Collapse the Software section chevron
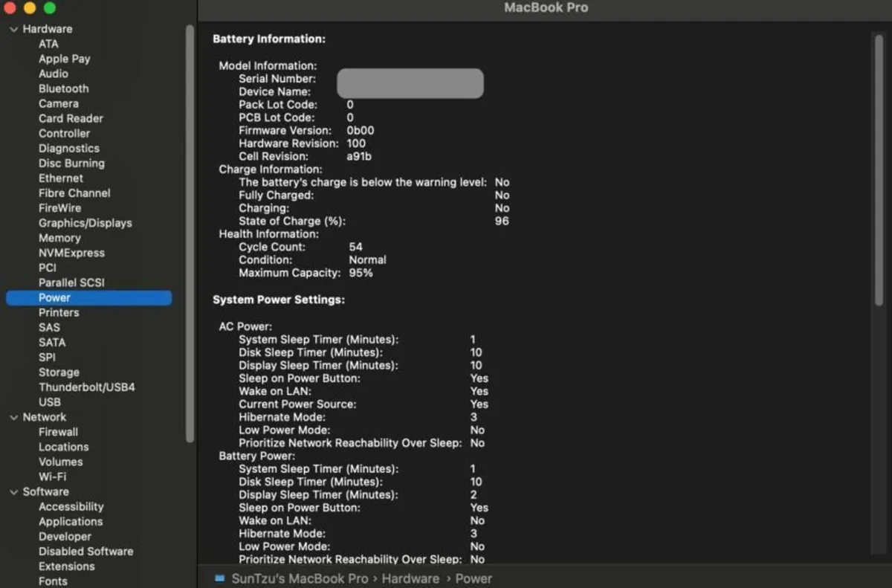 pyautogui.click(x=13, y=492)
